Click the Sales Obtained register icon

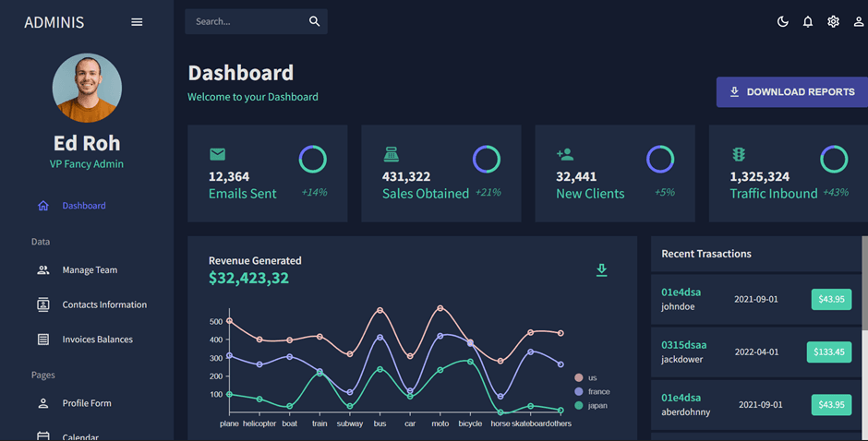(392, 154)
